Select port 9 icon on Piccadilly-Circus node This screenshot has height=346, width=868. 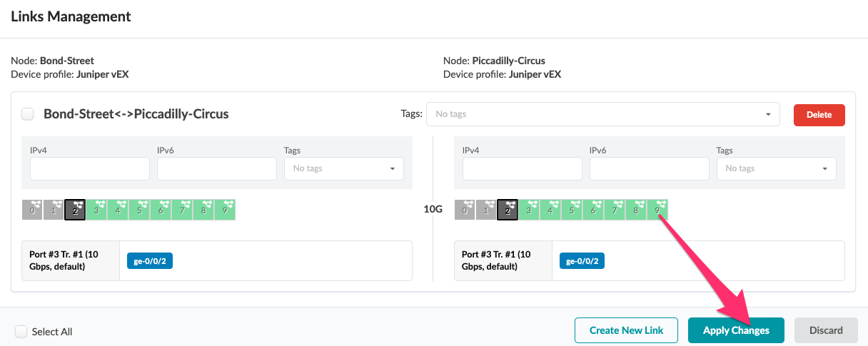657,209
